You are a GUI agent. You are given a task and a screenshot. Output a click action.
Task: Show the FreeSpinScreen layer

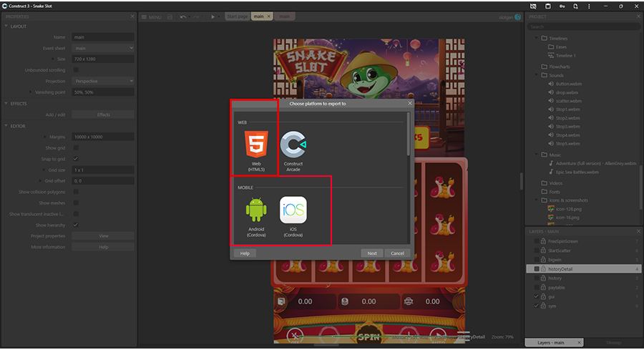click(x=537, y=241)
